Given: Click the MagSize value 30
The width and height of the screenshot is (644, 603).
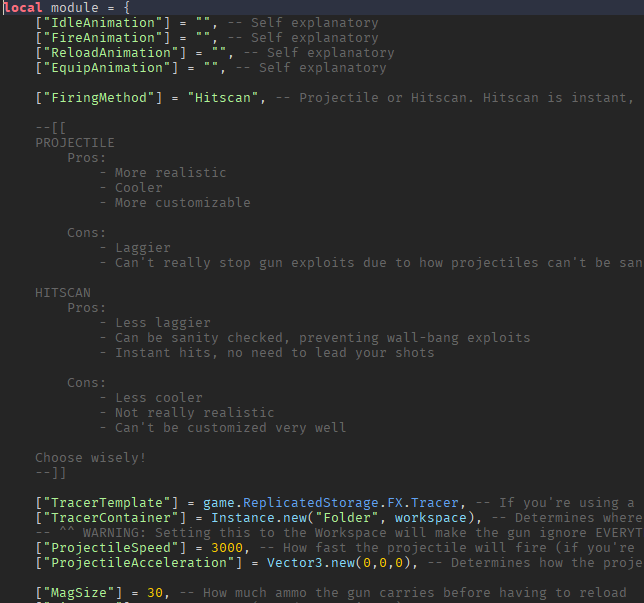Looking at the screenshot, I should (x=155, y=593).
